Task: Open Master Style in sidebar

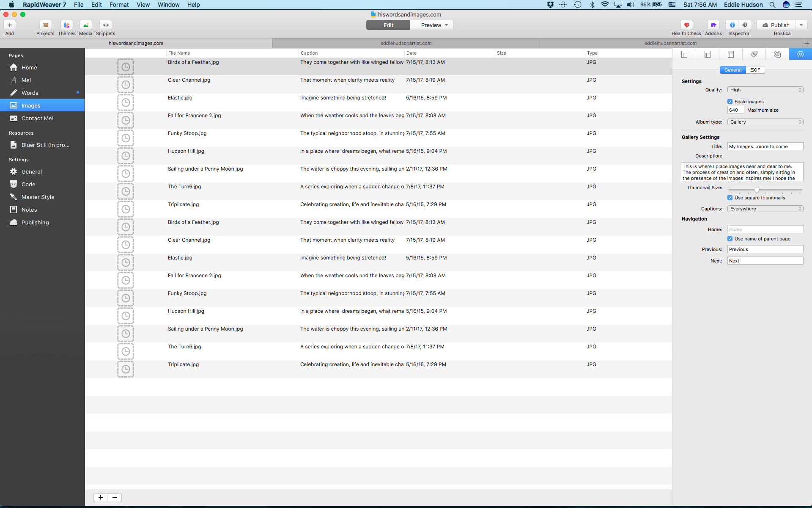Action: (x=38, y=197)
